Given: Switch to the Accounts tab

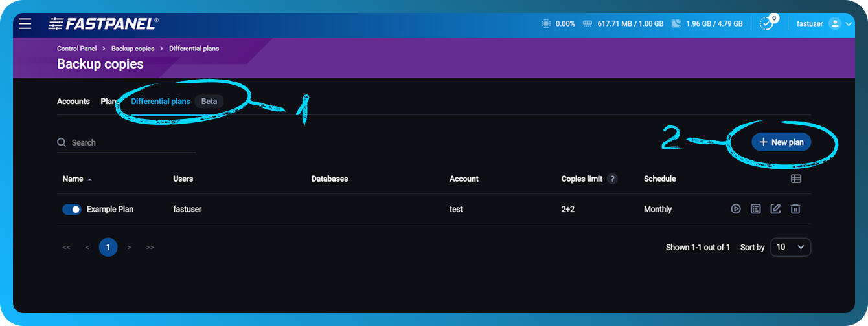Looking at the screenshot, I should click(73, 102).
